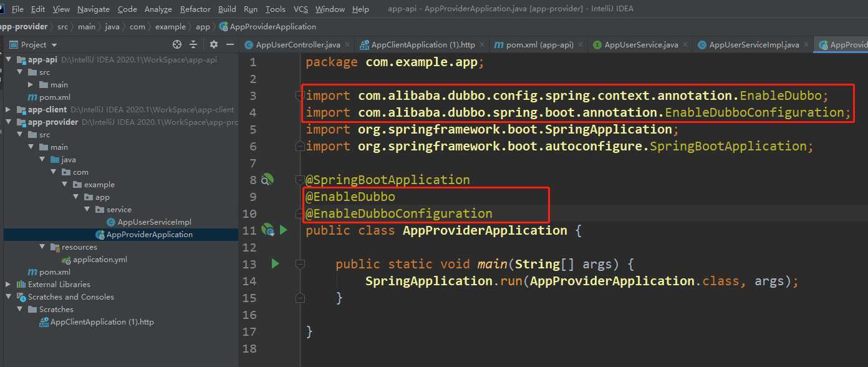Collapse the app-api module node
The height and width of the screenshot is (367, 868).
[8, 60]
